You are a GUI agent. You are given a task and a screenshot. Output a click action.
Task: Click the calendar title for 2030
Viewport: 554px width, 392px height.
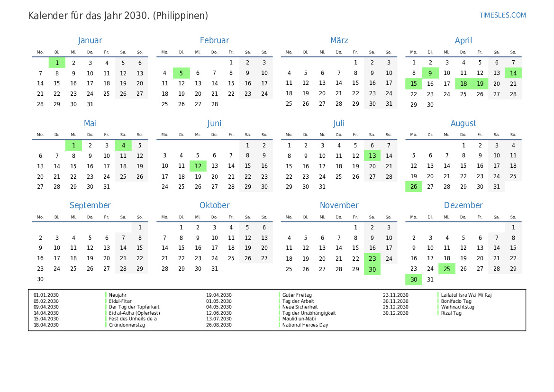[x=118, y=16]
